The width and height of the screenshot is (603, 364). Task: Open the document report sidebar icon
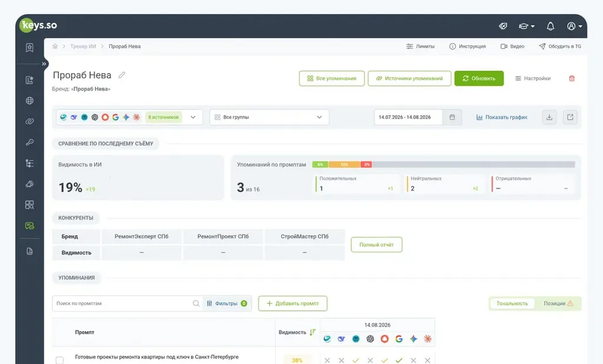tap(29, 252)
